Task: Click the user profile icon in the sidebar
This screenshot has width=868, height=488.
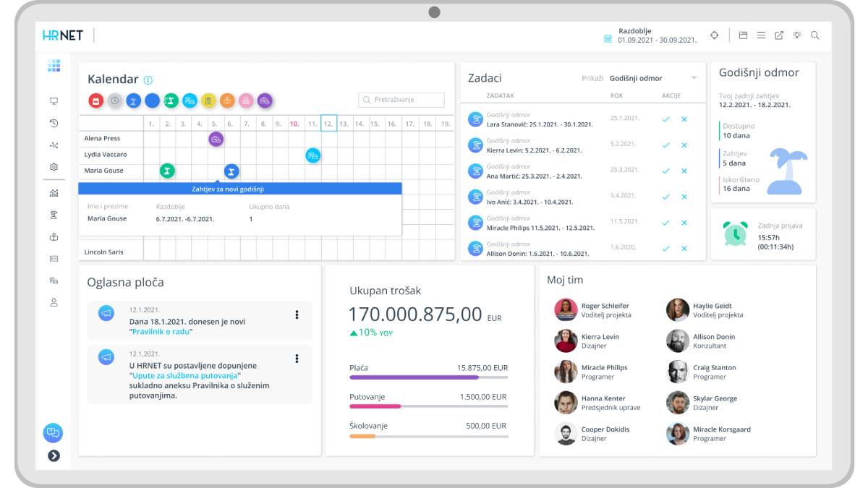Action: (54, 303)
